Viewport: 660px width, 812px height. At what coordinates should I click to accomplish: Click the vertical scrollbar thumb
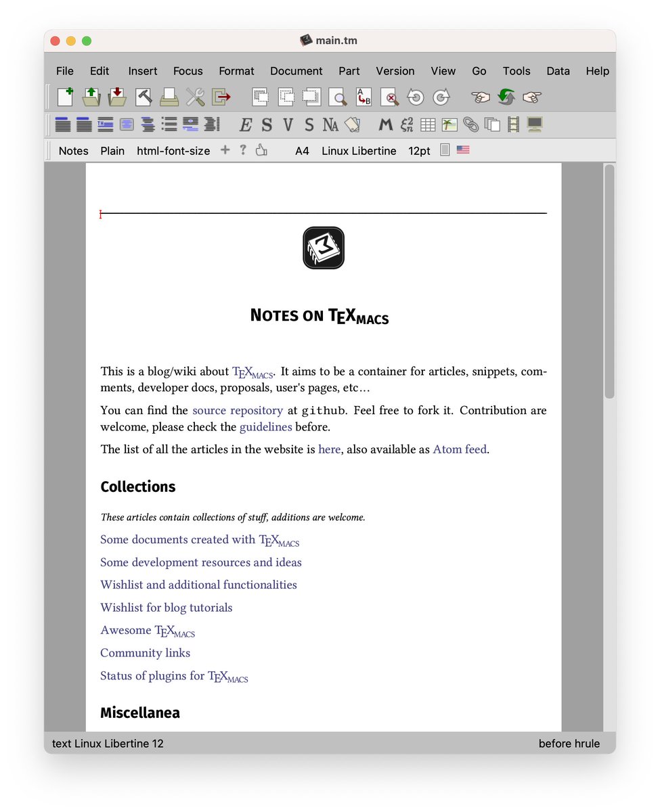pyautogui.click(x=609, y=281)
